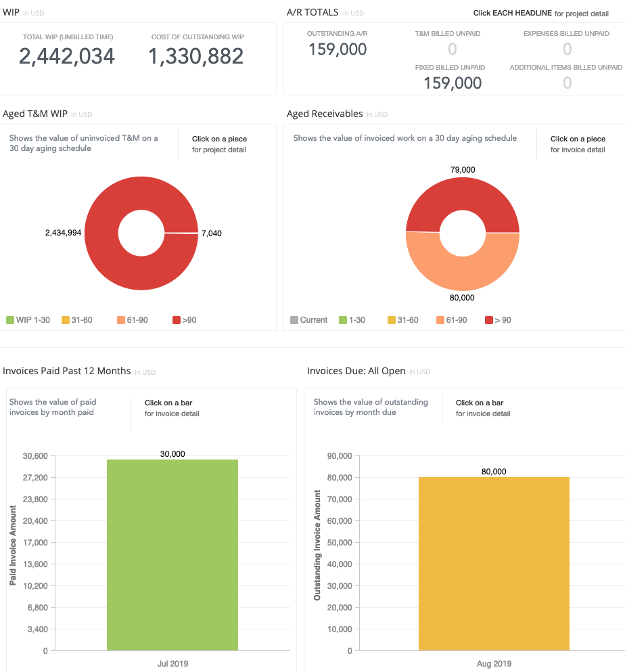Open the Fixed Billed Unpaid 159,000 value
This screenshot has height=672, width=625.
453,83
